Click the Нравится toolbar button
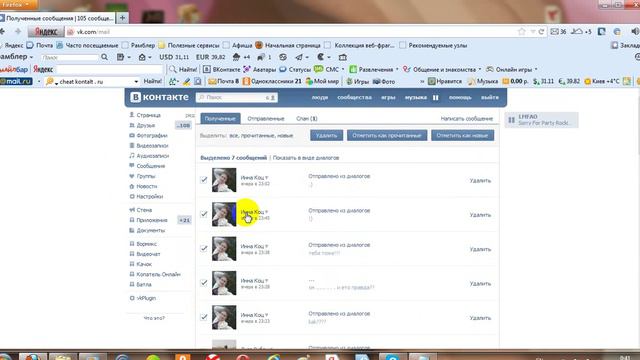Screen dimensions: 640x360 pos(445,82)
